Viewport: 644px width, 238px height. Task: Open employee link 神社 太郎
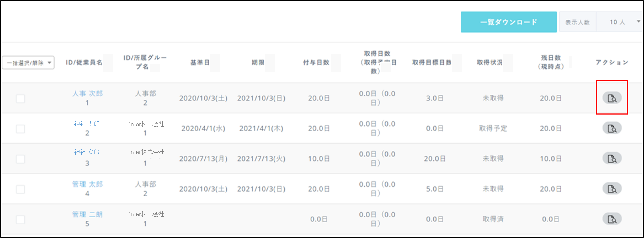(87, 124)
